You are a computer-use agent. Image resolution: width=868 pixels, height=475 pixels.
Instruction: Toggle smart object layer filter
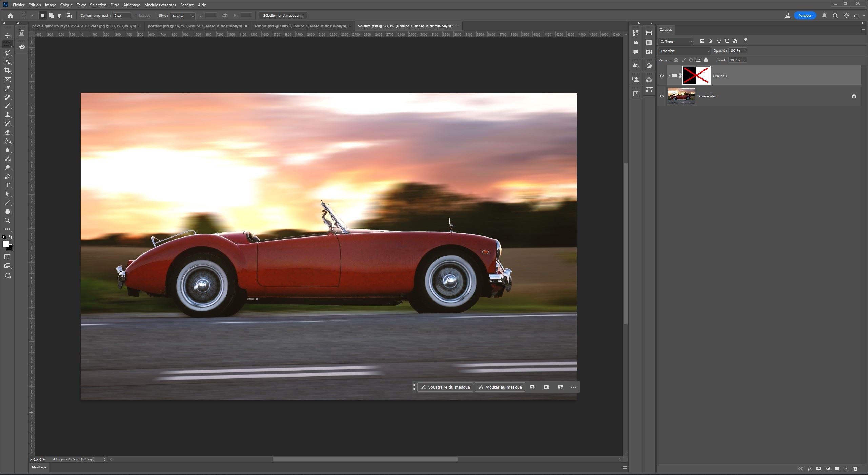(735, 41)
